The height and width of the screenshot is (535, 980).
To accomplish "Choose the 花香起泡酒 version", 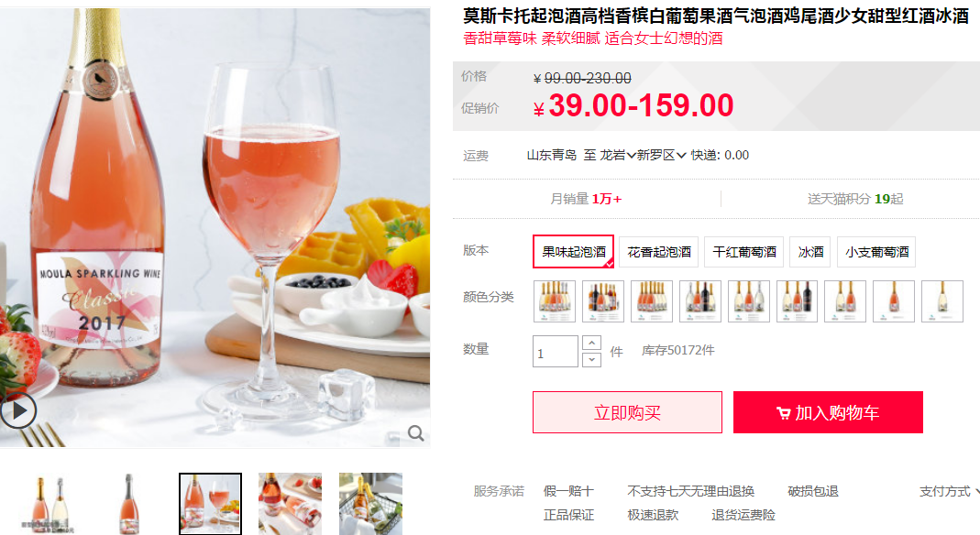I will pyautogui.click(x=659, y=252).
